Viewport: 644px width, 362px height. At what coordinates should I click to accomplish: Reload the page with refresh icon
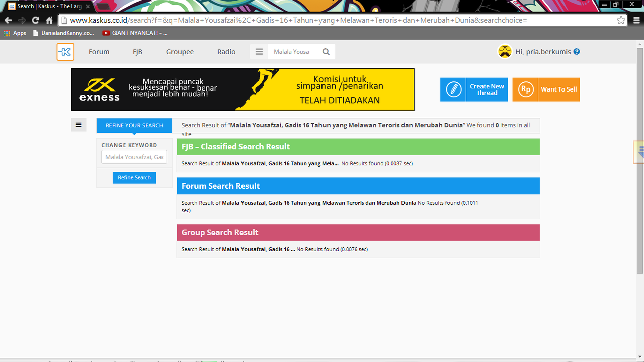(35, 20)
